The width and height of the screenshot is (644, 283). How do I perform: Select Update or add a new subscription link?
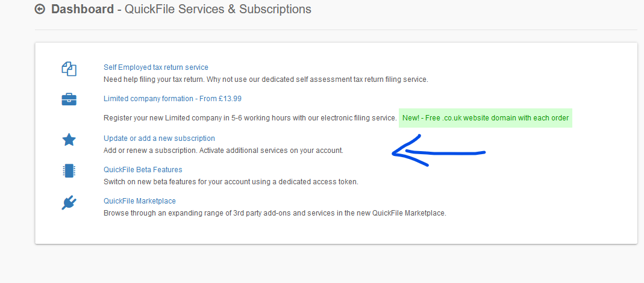(x=159, y=138)
